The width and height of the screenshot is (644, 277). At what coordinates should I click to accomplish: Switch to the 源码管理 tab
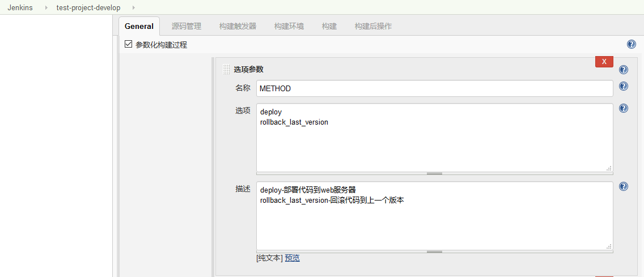(x=187, y=26)
